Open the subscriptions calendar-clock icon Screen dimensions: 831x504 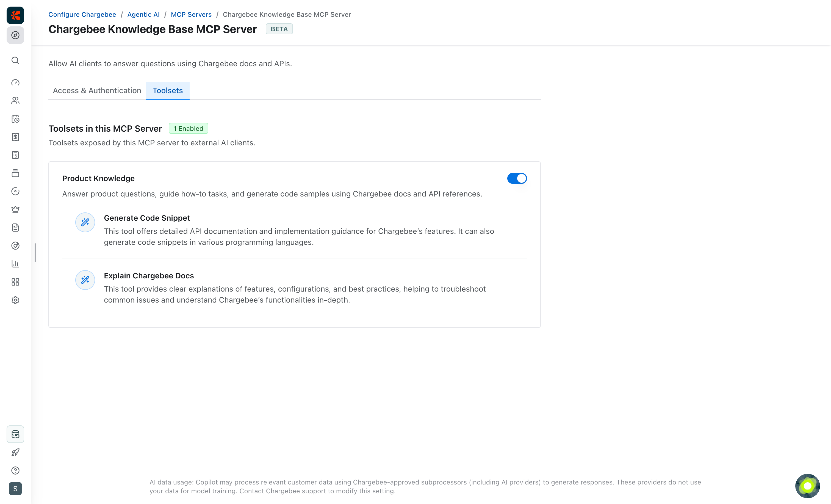click(x=15, y=119)
